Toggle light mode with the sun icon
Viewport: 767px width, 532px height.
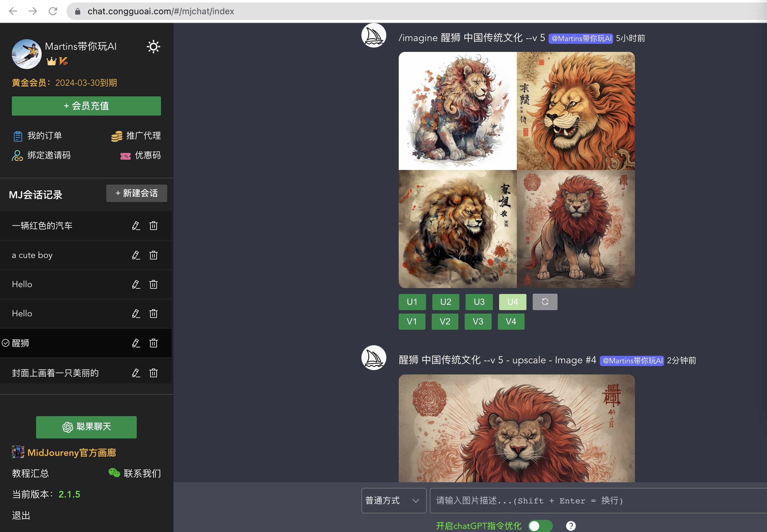(154, 47)
